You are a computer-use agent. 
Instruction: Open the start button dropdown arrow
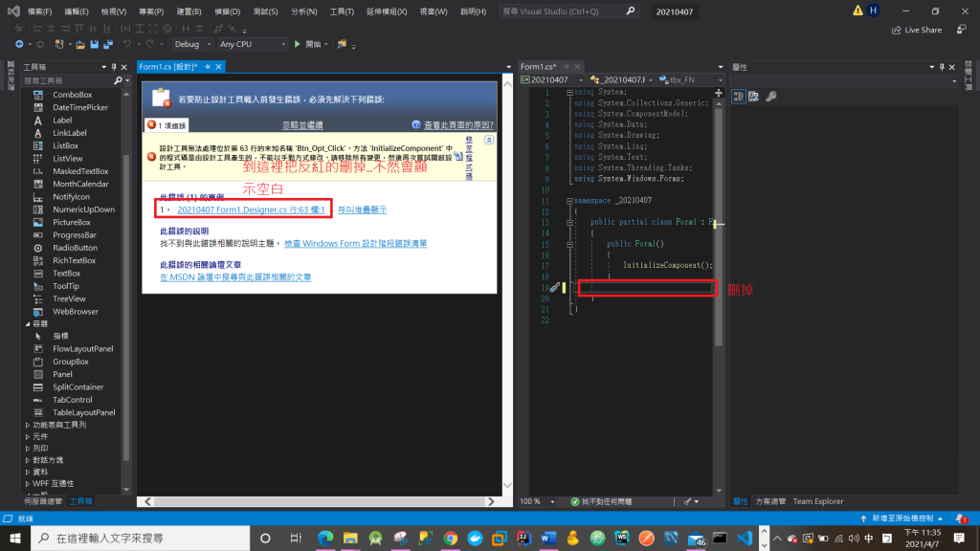tap(325, 44)
